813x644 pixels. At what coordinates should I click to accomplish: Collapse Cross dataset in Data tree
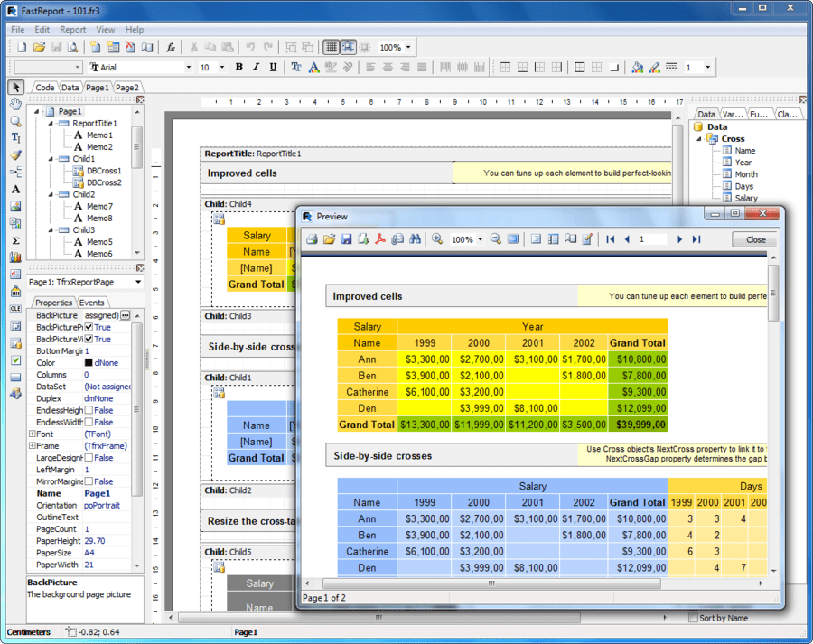[x=699, y=139]
